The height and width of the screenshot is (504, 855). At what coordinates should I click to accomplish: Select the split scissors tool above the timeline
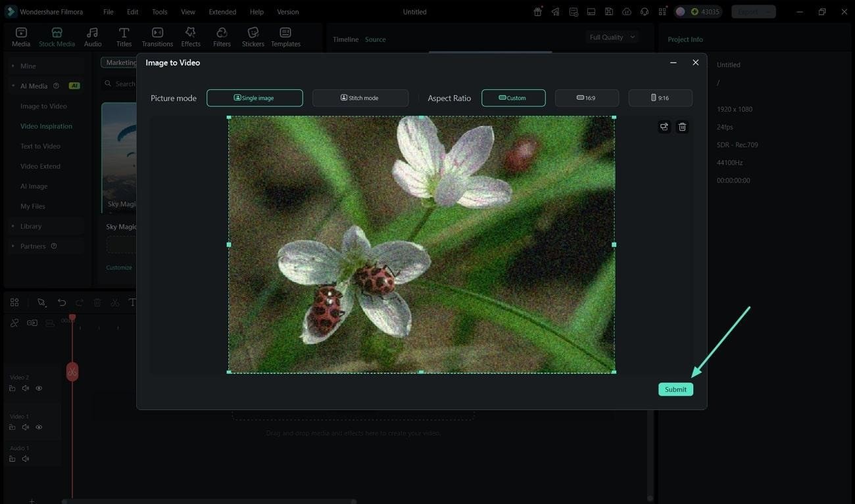click(x=114, y=302)
